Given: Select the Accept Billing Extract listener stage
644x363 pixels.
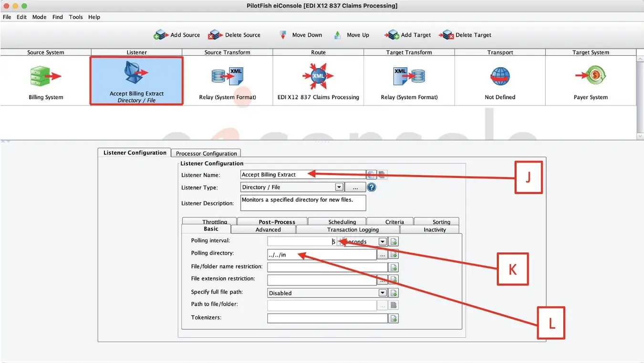Looking at the screenshot, I should [x=136, y=81].
